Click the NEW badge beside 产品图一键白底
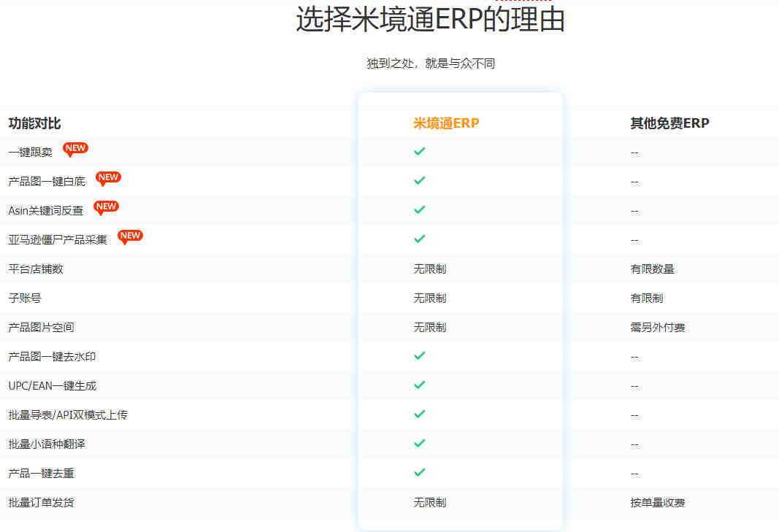The height and width of the screenshot is (532, 779). coord(108,178)
